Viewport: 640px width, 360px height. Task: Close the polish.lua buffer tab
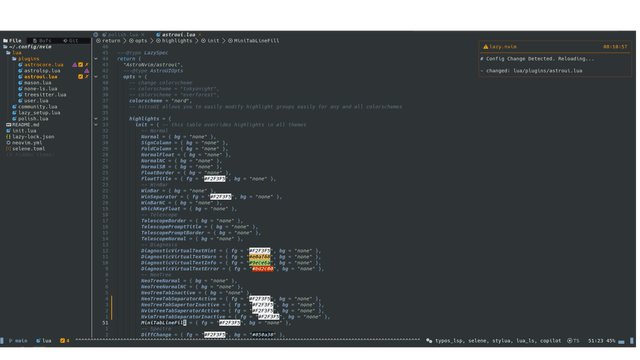[x=142, y=35]
